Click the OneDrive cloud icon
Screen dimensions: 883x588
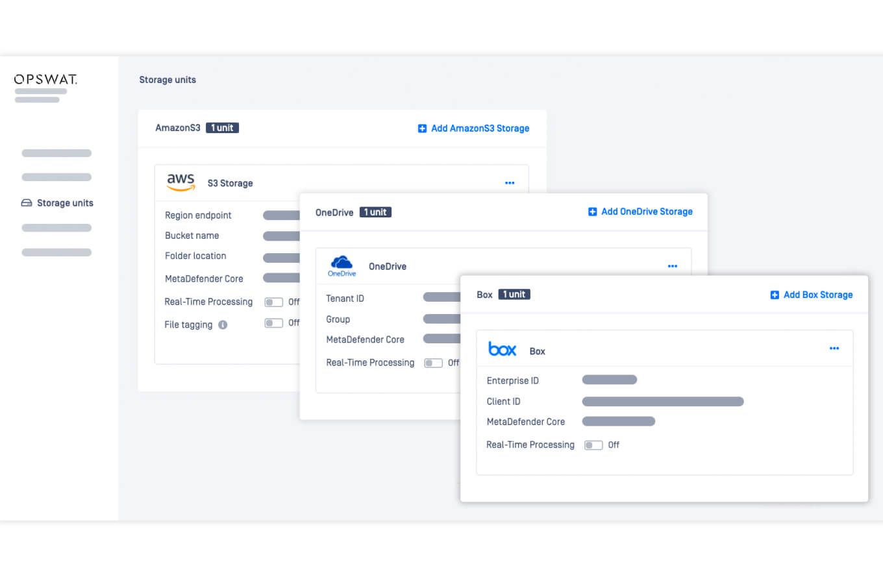pyautogui.click(x=342, y=264)
